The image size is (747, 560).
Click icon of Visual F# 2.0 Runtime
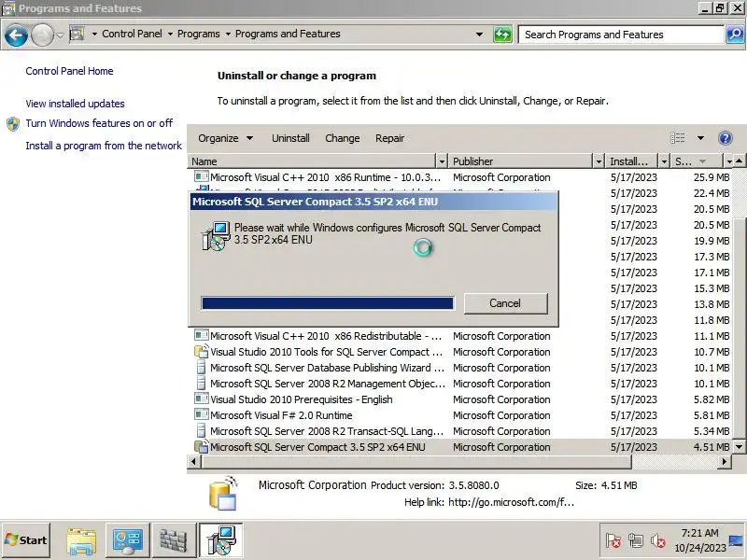(x=202, y=414)
